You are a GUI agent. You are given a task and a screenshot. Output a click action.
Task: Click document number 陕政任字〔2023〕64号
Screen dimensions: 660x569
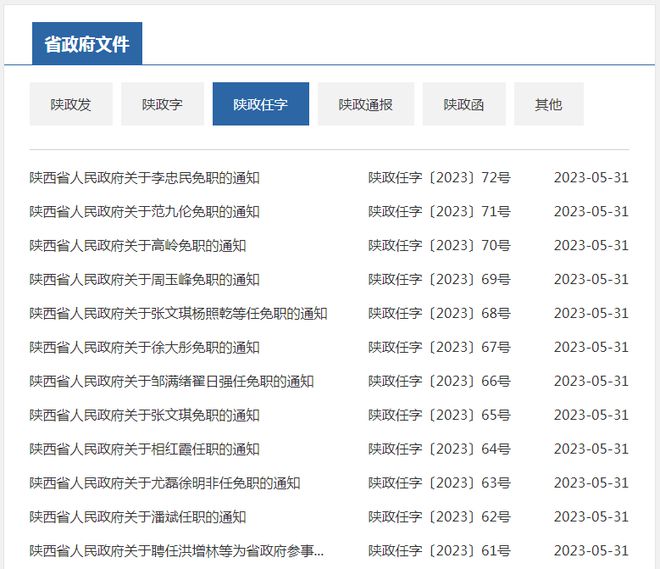(x=439, y=449)
